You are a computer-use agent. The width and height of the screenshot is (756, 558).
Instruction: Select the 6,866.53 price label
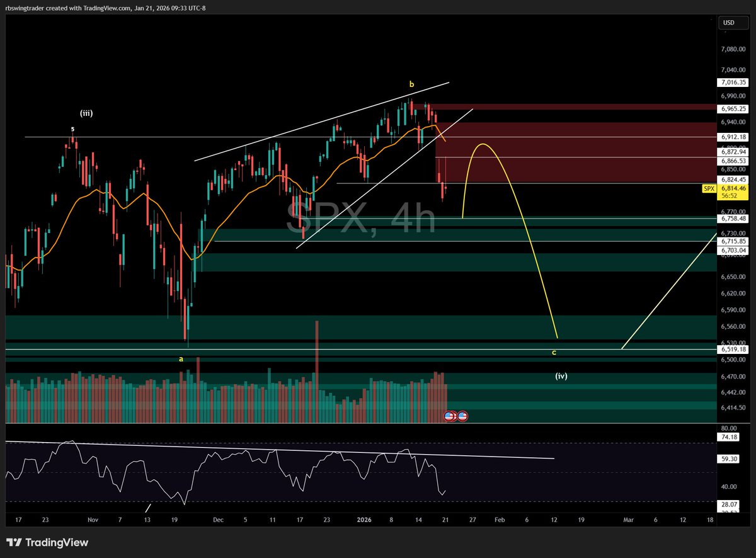pos(733,161)
